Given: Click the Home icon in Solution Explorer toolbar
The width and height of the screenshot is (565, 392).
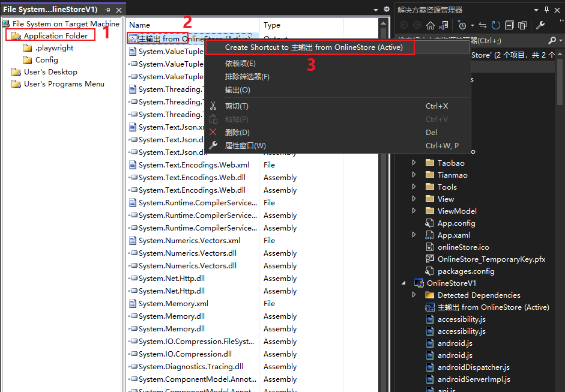Looking at the screenshot, I should (430, 25).
